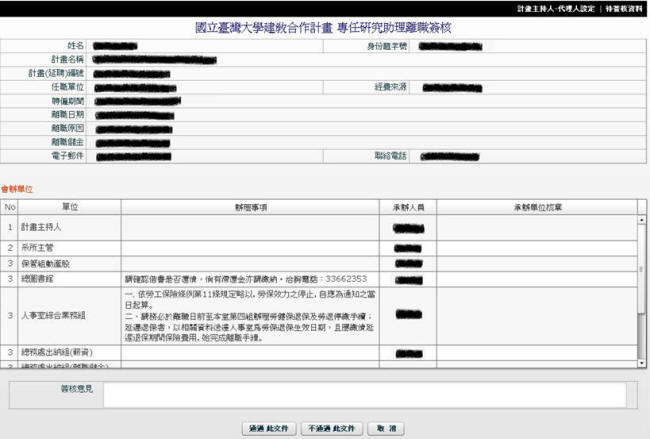
Task: Select the 人事室綜合業務組 row cell
Action: point(69,315)
